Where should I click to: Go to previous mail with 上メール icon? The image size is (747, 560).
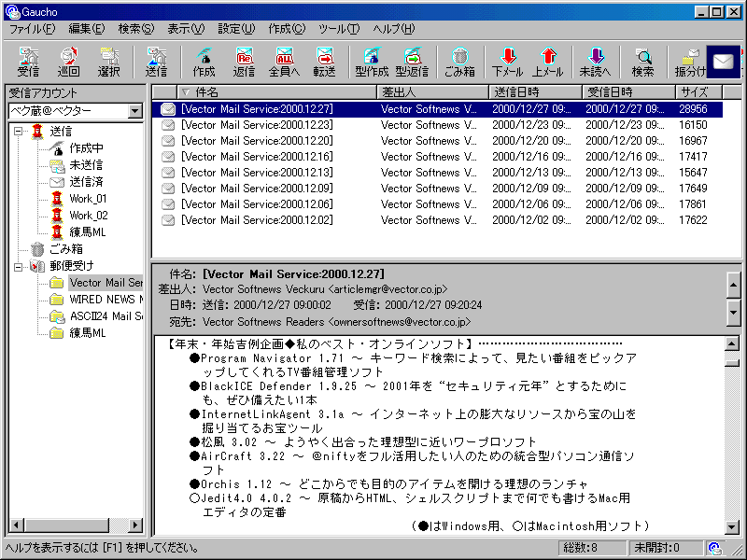coord(548,62)
